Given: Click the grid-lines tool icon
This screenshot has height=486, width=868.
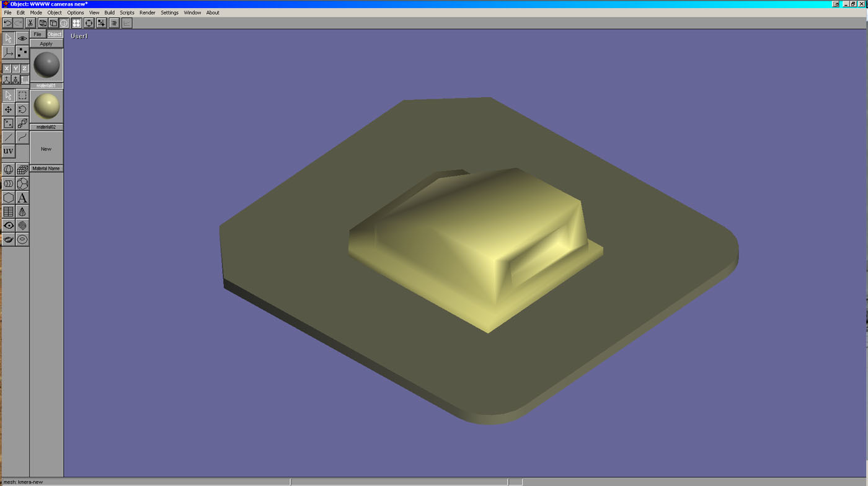Looking at the screenshot, I should tap(8, 212).
